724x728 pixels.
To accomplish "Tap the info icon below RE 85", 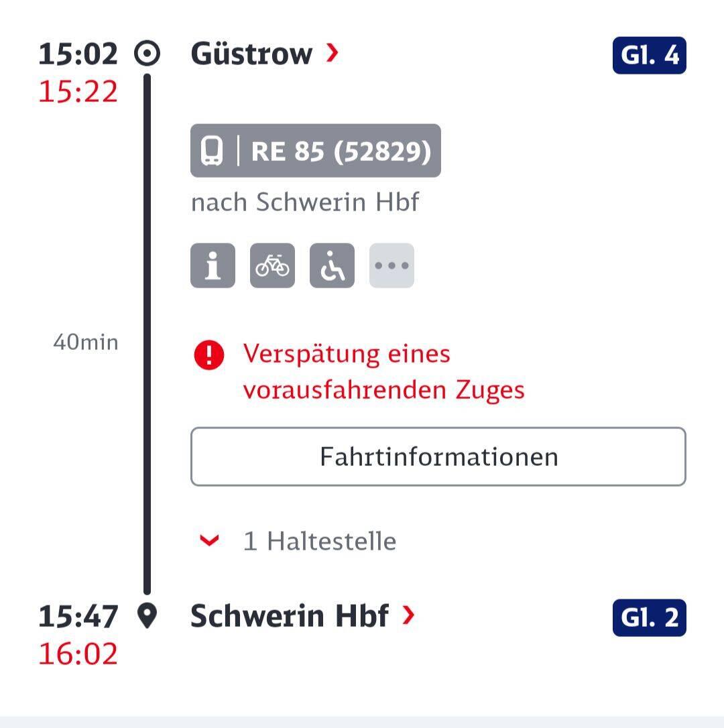I will [x=213, y=265].
